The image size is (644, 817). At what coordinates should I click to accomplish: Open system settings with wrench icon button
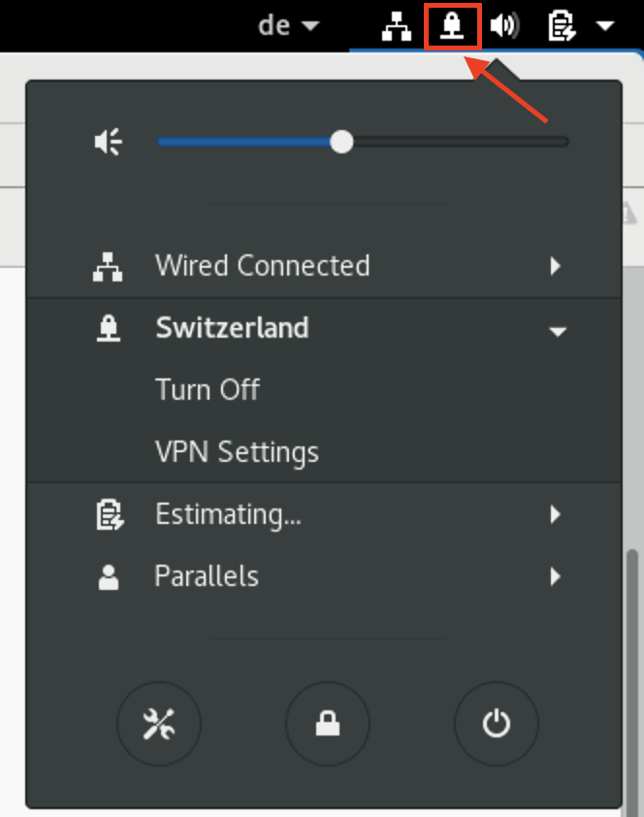point(159,724)
